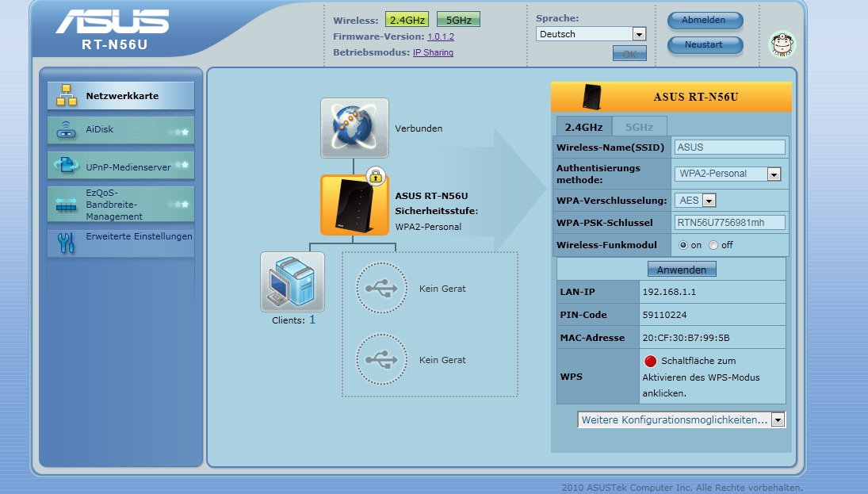Click the Anwenden button
The height and width of the screenshot is (494, 868).
pyautogui.click(x=682, y=270)
